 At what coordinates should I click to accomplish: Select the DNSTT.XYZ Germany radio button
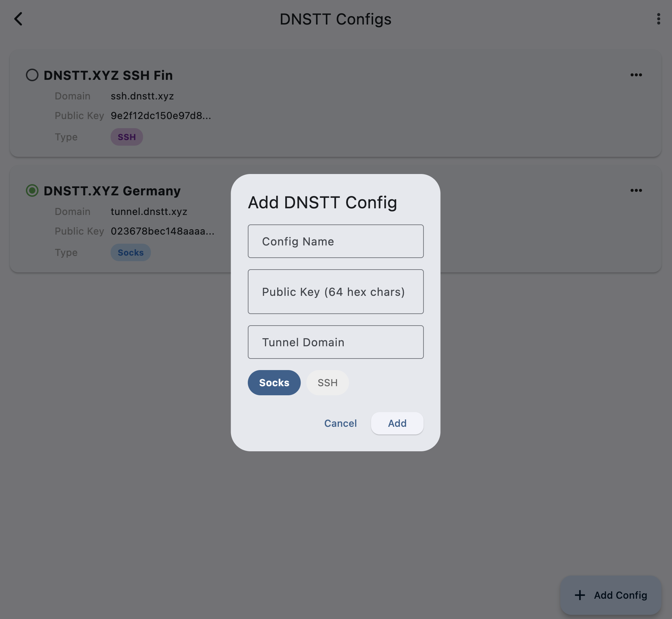point(32,190)
